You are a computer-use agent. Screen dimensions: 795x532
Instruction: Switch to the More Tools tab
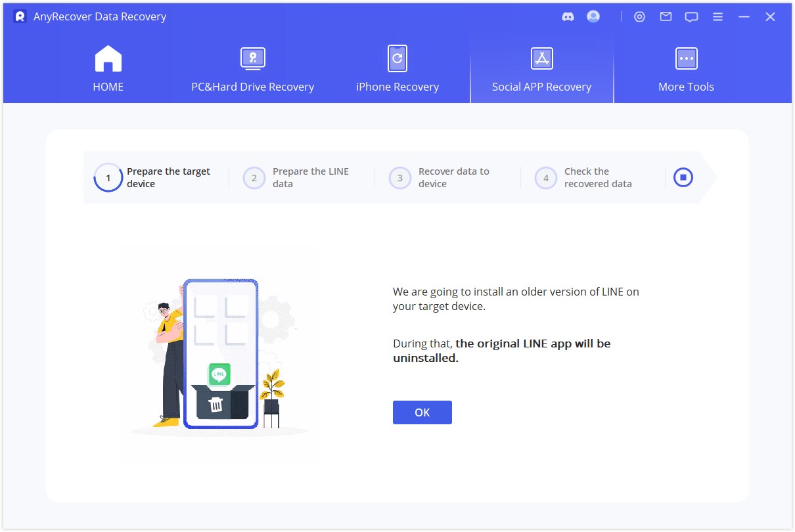pos(686,69)
